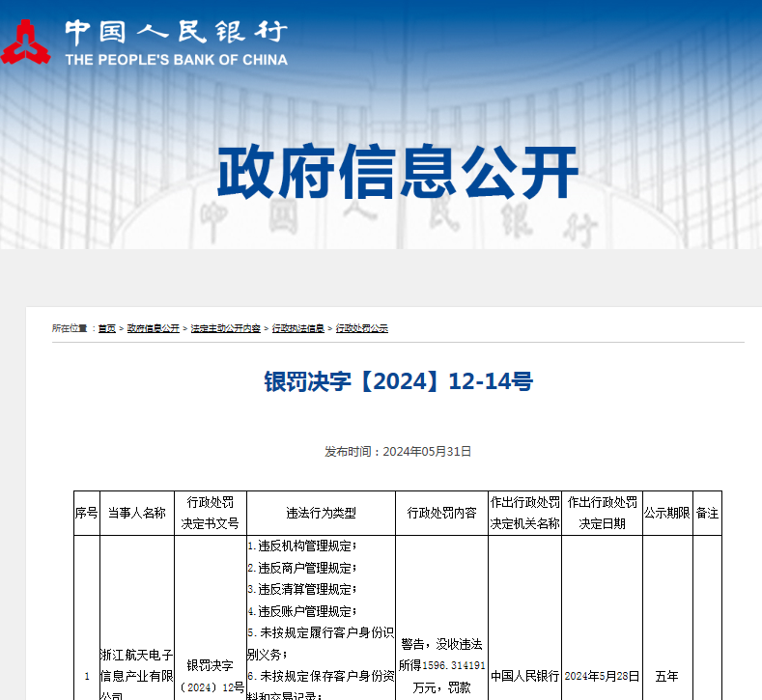Click the decision date 2024年5月28日 cell
The height and width of the screenshot is (700, 762).
[x=602, y=676]
